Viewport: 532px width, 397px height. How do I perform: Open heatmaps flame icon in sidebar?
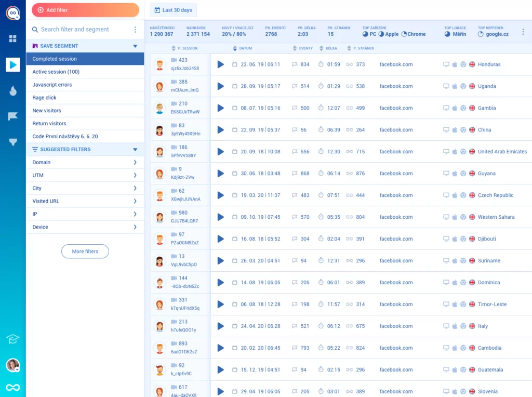coord(12,91)
